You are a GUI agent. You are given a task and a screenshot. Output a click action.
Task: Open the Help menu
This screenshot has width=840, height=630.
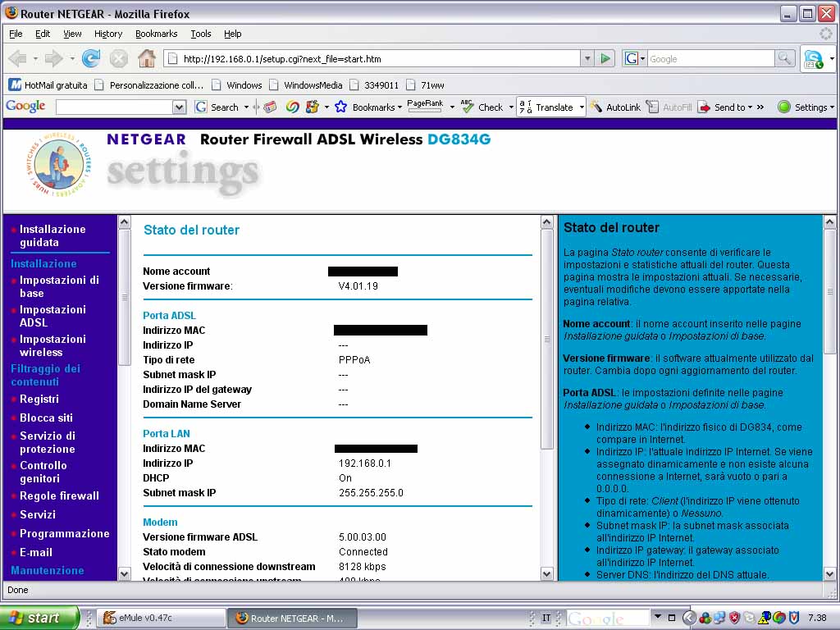point(232,34)
